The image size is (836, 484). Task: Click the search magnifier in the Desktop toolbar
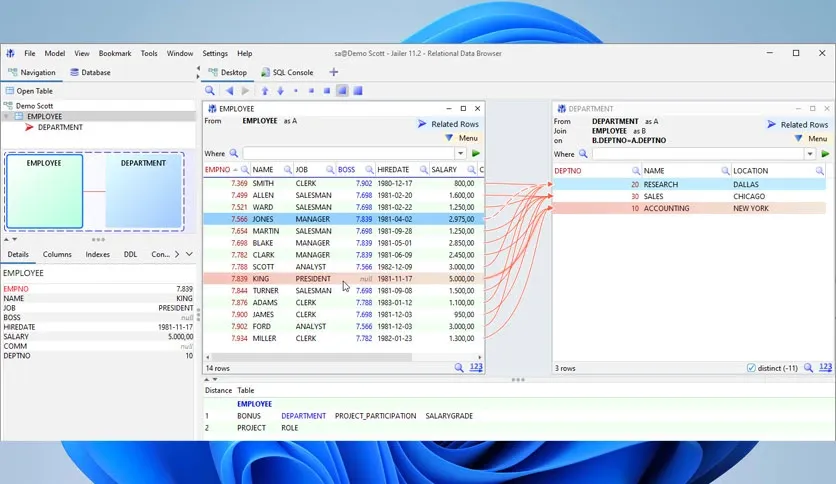pyautogui.click(x=210, y=91)
